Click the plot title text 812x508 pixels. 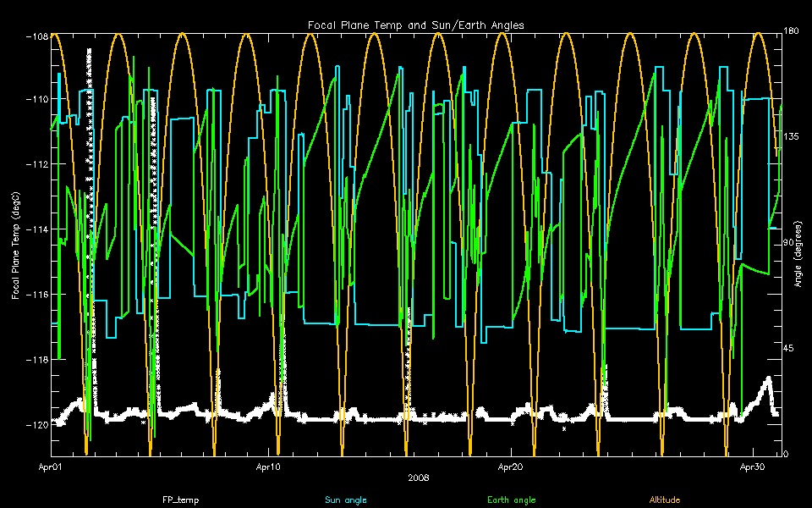click(x=414, y=25)
